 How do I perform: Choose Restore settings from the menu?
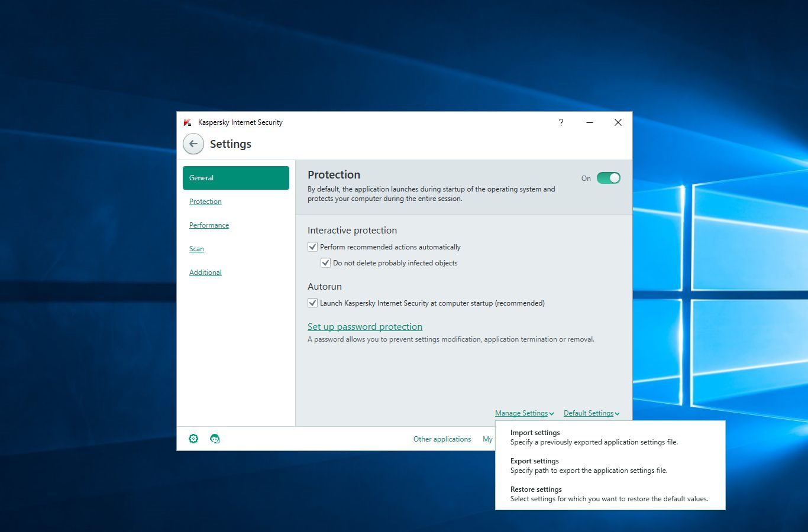coord(610,494)
